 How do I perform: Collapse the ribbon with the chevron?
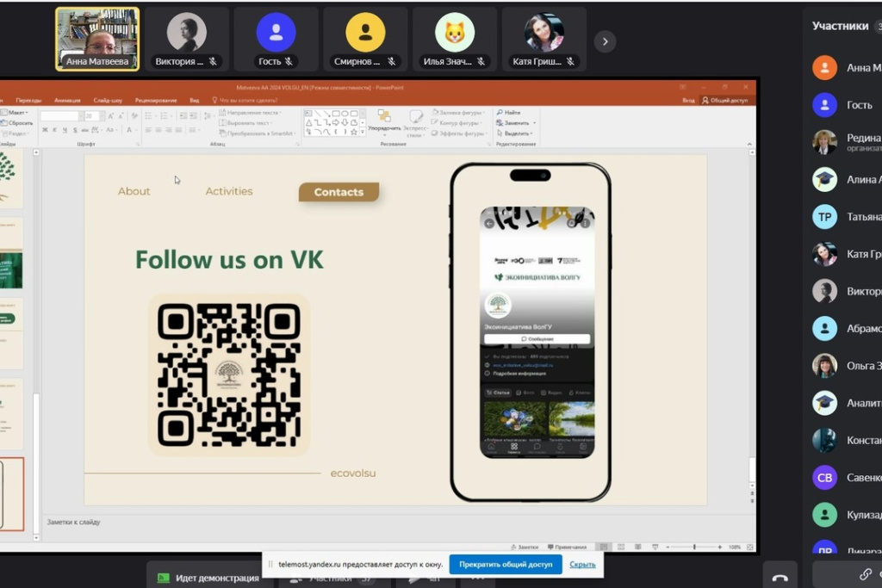click(x=749, y=145)
